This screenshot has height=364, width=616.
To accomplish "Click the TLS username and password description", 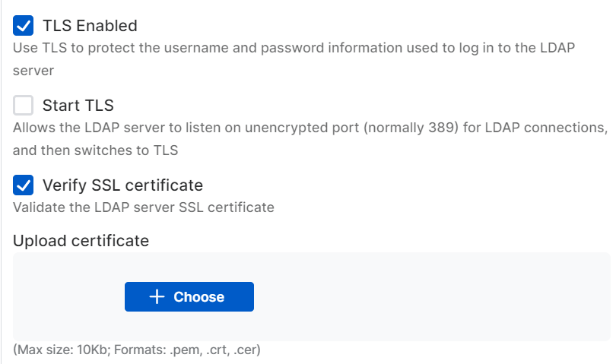I will (294, 47).
